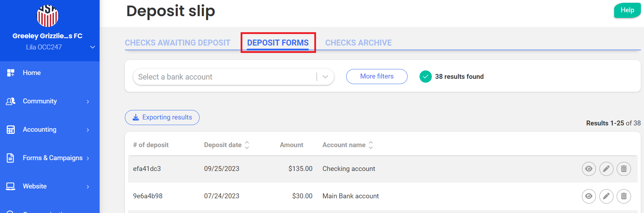Open Home from the sidebar

coord(32,73)
